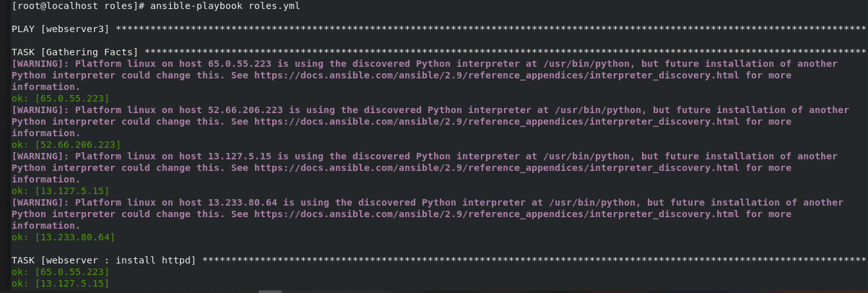Click the 'ok: [52.66.206.223]' result line
The image size is (868, 293).
click(66, 145)
